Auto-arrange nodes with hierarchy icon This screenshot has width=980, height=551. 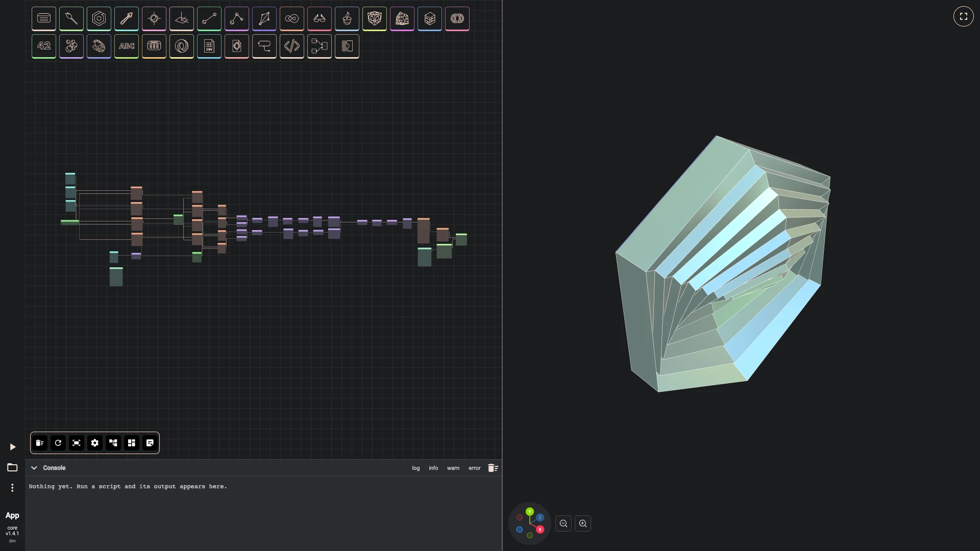coord(113,443)
